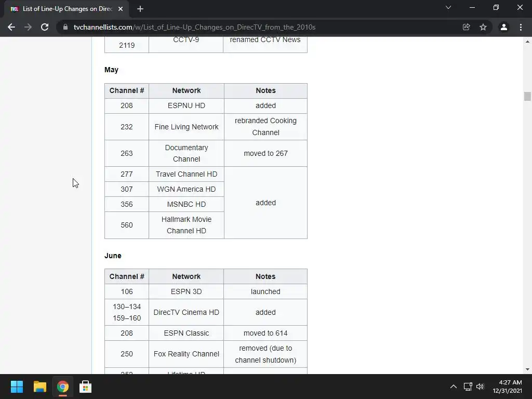532x399 pixels.
Task: Go back to the previous page
Action: pos(11,27)
